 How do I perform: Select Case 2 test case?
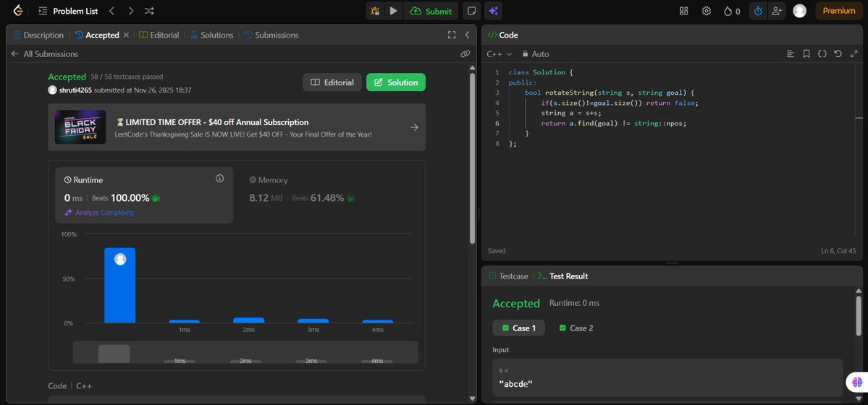[576, 328]
